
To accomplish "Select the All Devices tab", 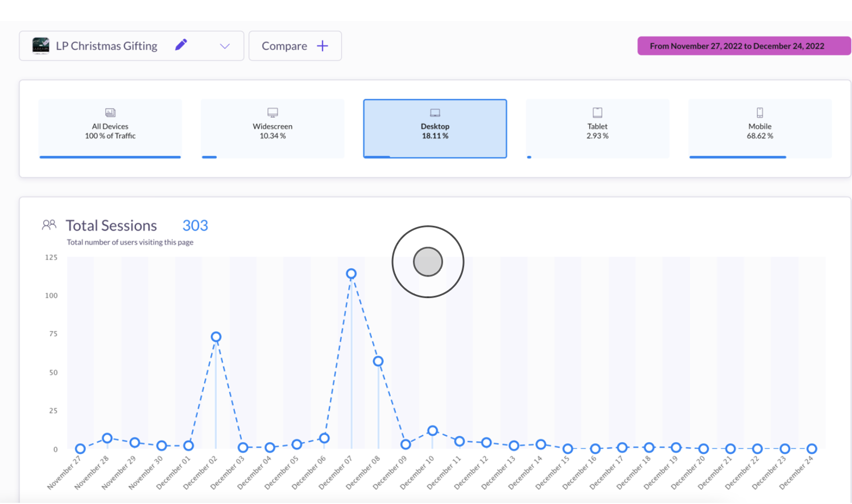I will pos(110,129).
